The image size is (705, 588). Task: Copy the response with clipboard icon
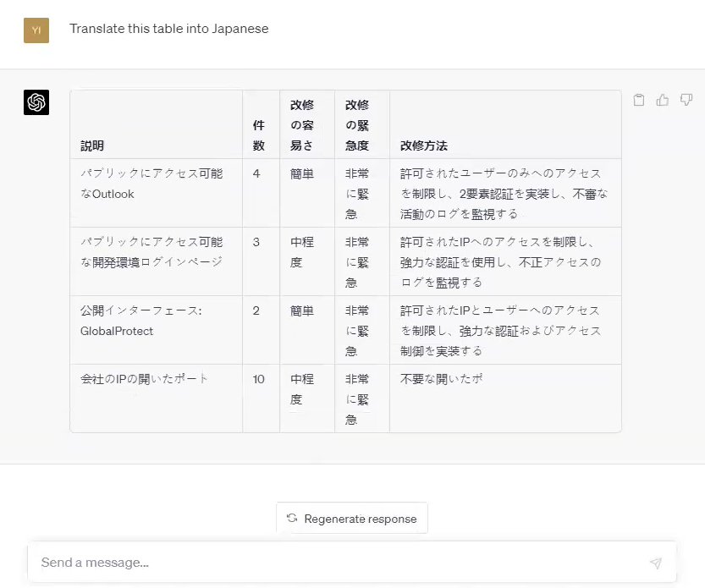click(x=638, y=100)
